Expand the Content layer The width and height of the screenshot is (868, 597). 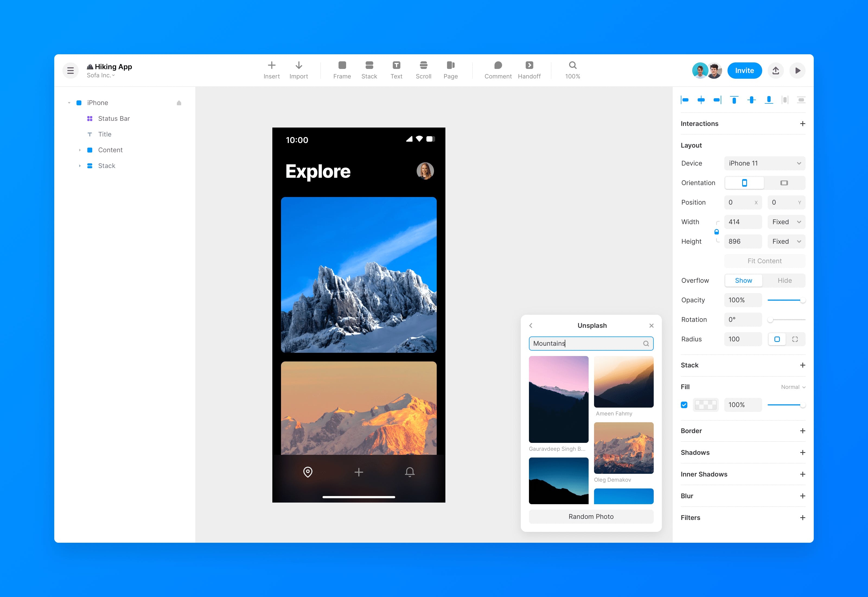tap(80, 150)
